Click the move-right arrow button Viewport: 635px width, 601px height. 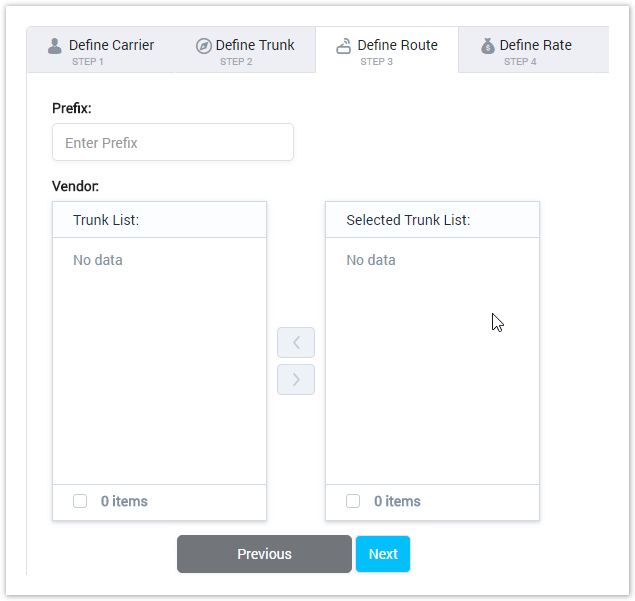[x=296, y=379]
